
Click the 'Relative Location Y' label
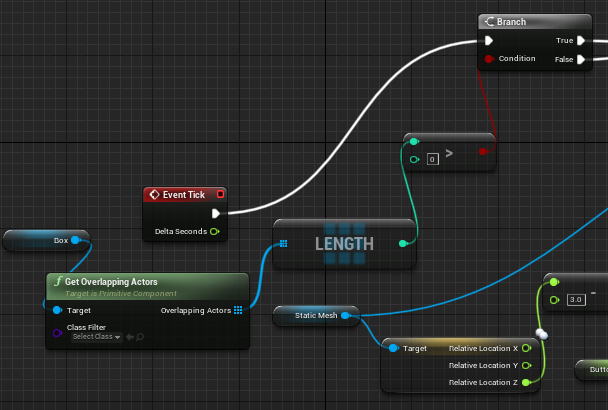(x=483, y=365)
